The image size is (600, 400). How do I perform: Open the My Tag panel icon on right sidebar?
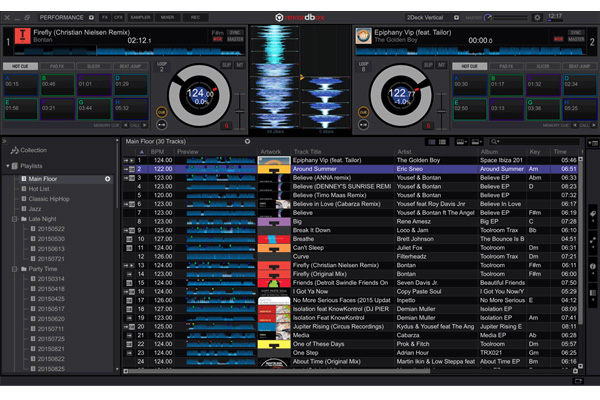pos(593,214)
